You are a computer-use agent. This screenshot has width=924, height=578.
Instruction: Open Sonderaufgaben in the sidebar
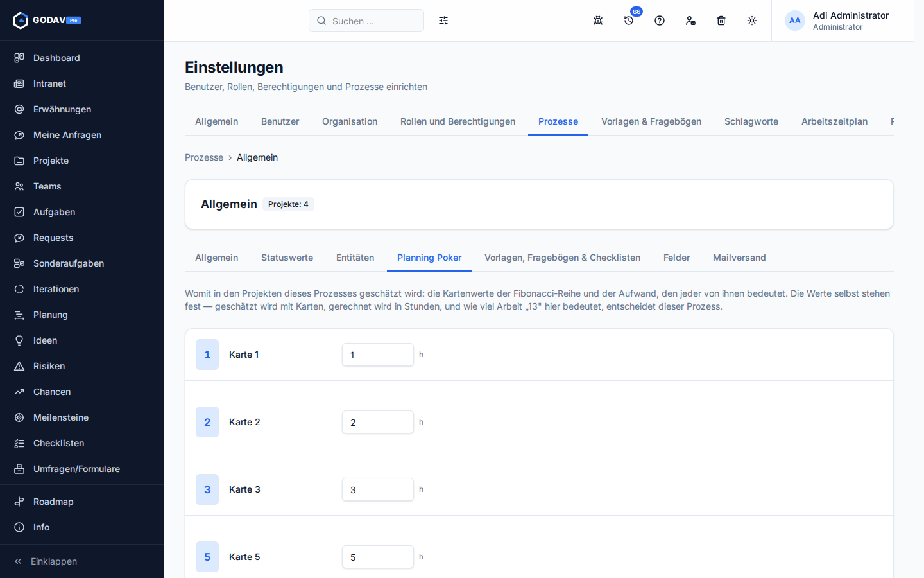[82, 263]
